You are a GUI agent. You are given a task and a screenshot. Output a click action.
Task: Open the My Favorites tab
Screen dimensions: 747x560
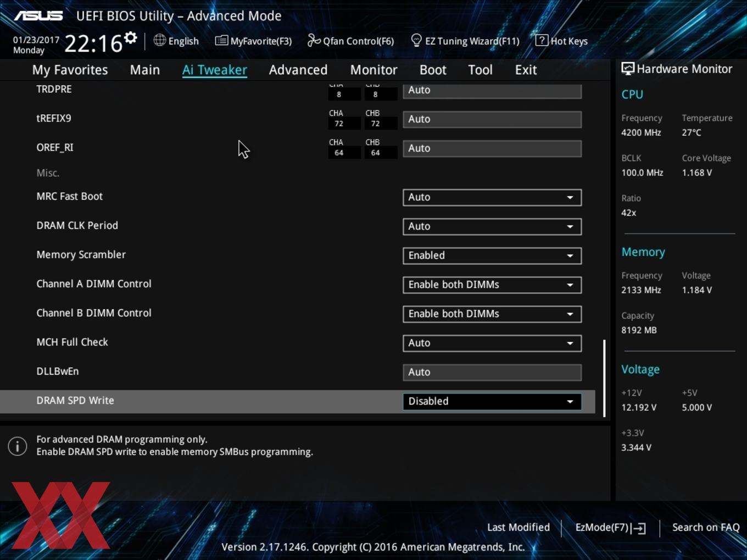70,70
